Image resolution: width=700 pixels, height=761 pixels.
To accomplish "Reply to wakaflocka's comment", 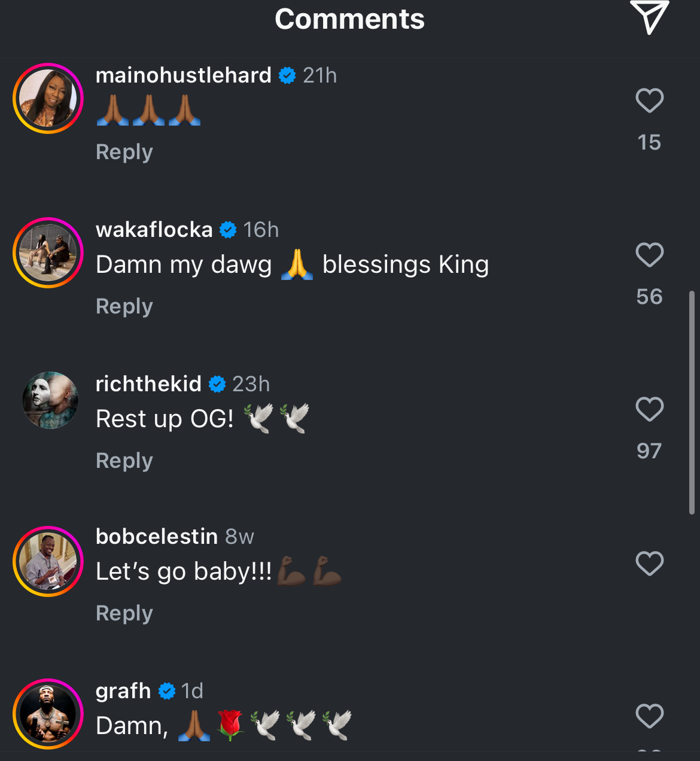I will point(124,306).
